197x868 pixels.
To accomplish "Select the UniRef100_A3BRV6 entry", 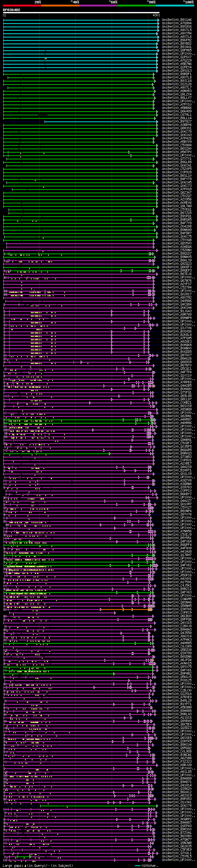I will [x=177, y=125].
